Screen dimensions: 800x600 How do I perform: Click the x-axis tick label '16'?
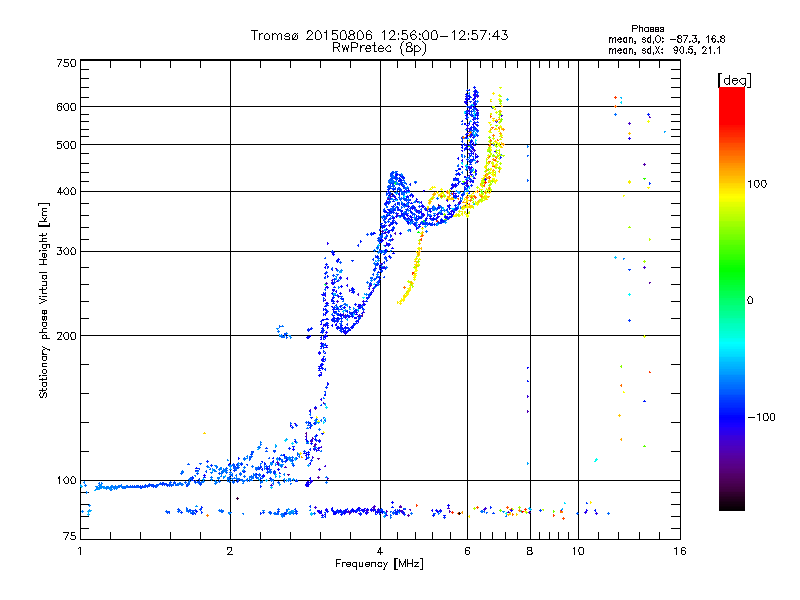680,551
